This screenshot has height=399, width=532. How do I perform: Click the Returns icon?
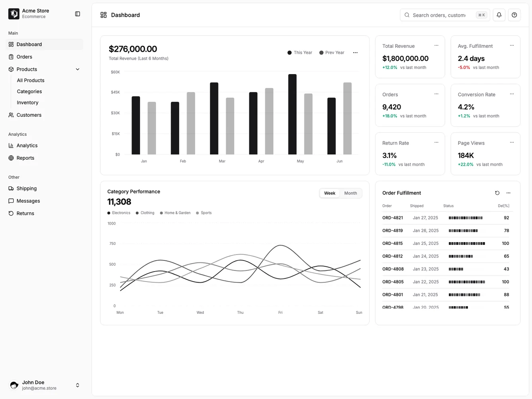[x=11, y=213]
